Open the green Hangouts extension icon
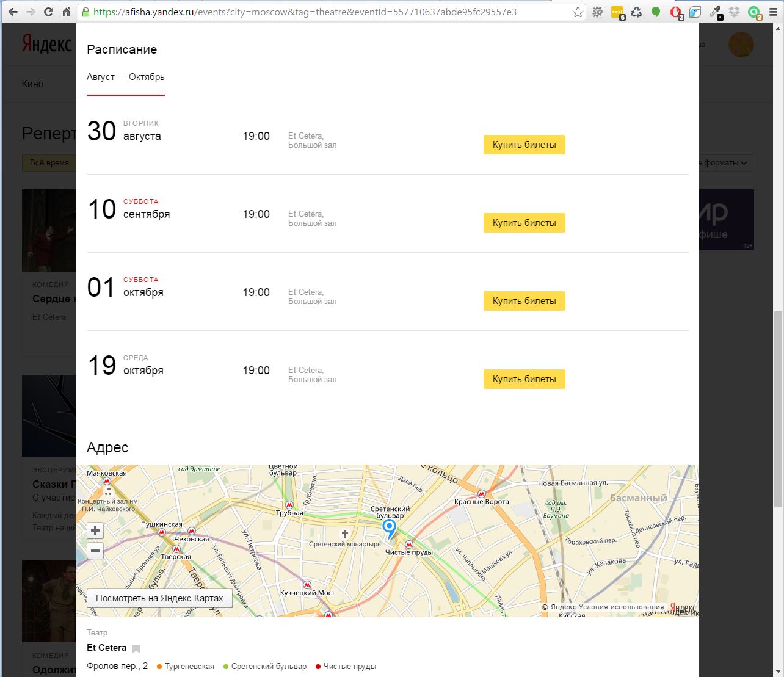 [656, 12]
